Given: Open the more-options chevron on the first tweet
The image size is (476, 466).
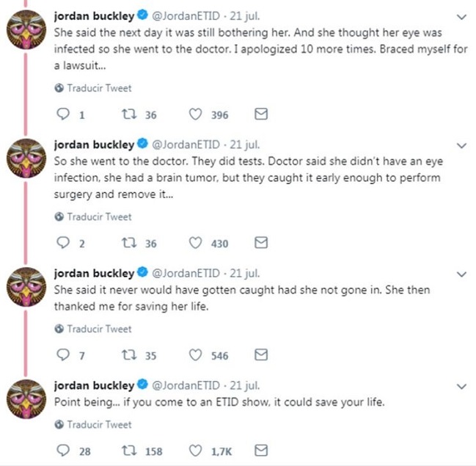Looking at the screenshot, I should tap(461, 16).
